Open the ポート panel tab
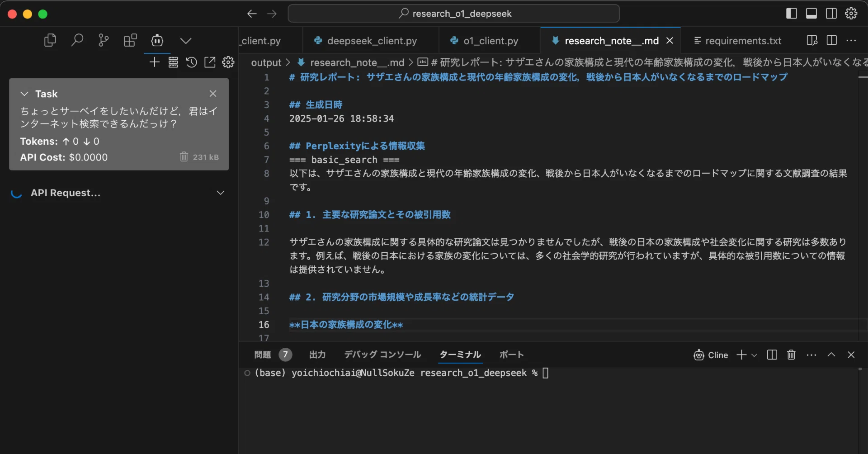The height and width of the screenshot is (454, 868). [511, 355]
